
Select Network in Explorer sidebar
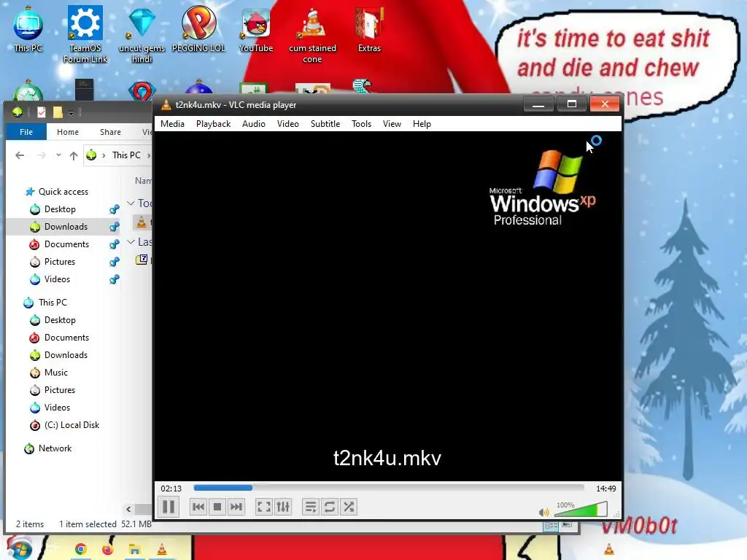(x=55, y=448)
